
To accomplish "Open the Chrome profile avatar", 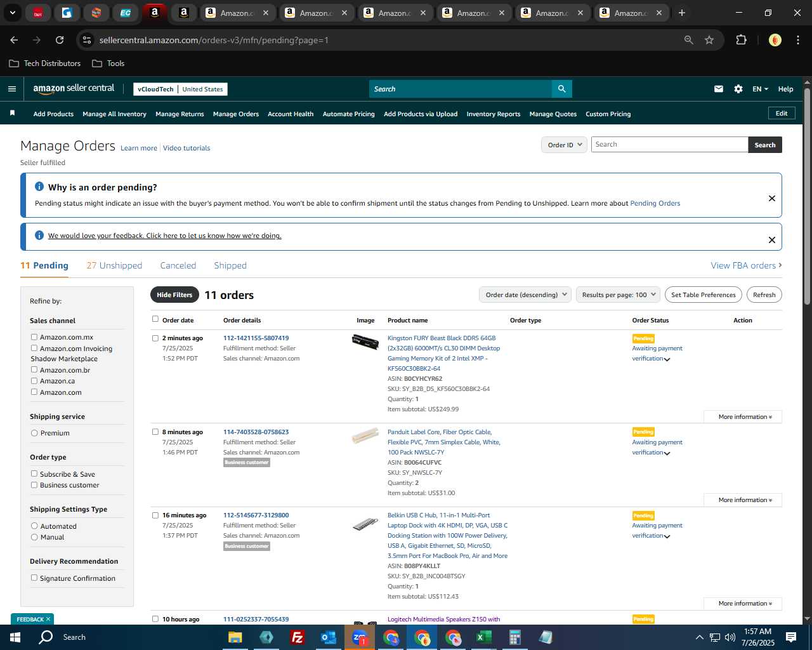I will coord(775,40).
